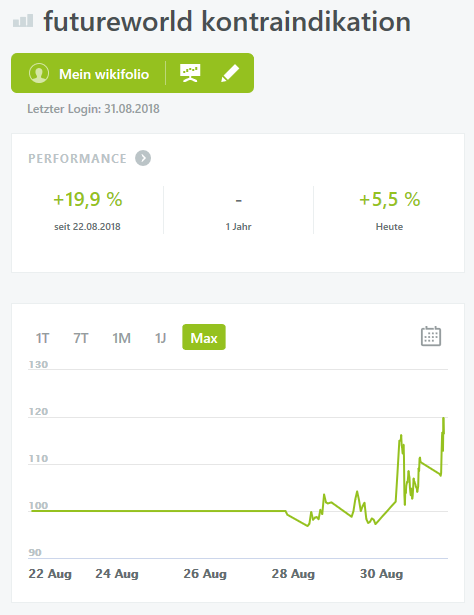The height and width of the screenshot is (615, 474).
Task: Click the pencil edit icon
Action: (x=230, y=73)
